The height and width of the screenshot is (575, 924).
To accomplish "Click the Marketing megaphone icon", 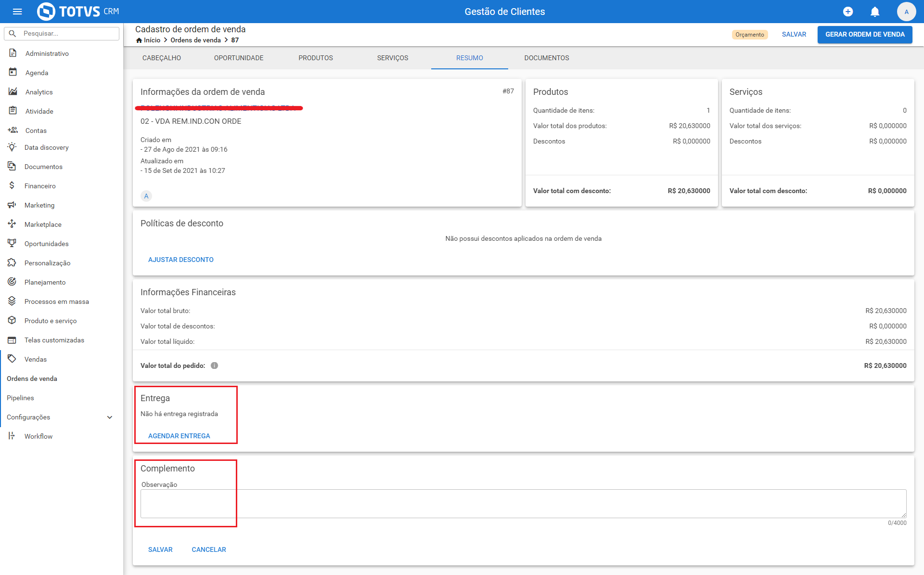I will (12, 205).
